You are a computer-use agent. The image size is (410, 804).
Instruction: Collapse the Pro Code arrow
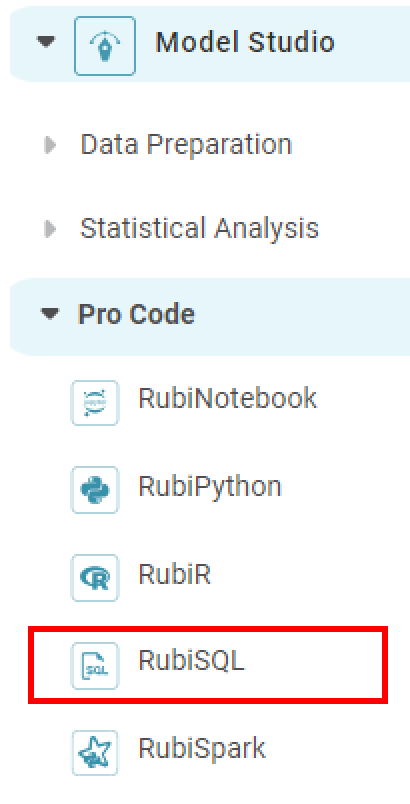50,314
